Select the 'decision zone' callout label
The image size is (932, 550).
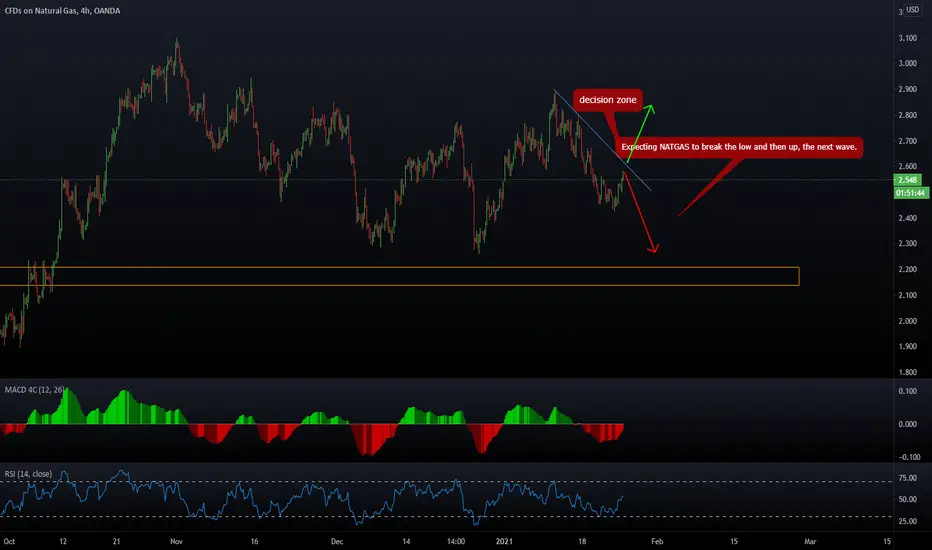[x=607, y=100]
